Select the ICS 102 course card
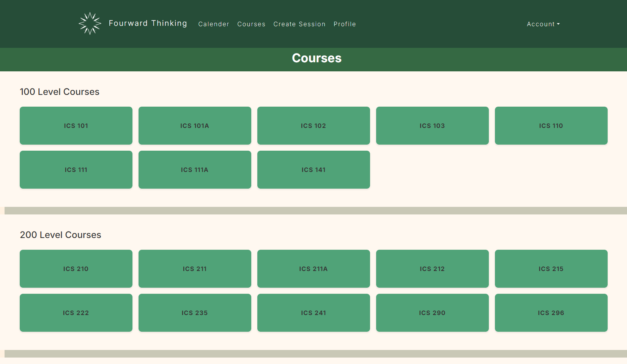 [x=313, y=126]
